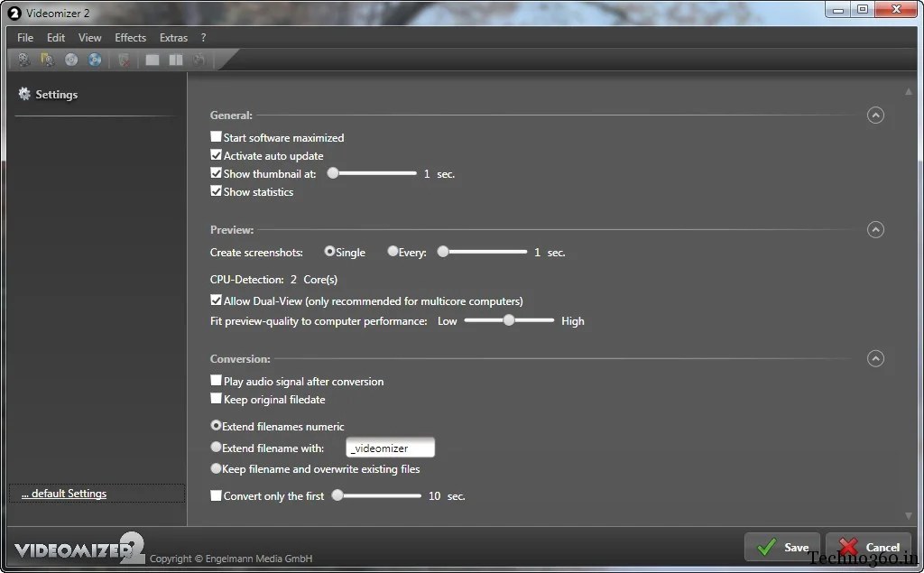Maximize the Videomizer 2 window
924x573 pixels.
(x=862, y=9)
